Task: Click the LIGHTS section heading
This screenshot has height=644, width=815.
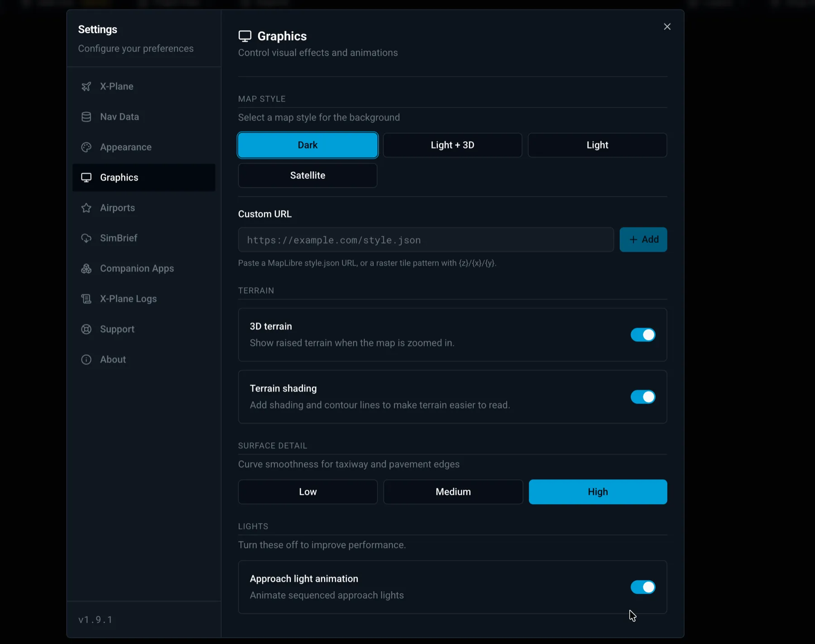Action: (x=253, y=526)
